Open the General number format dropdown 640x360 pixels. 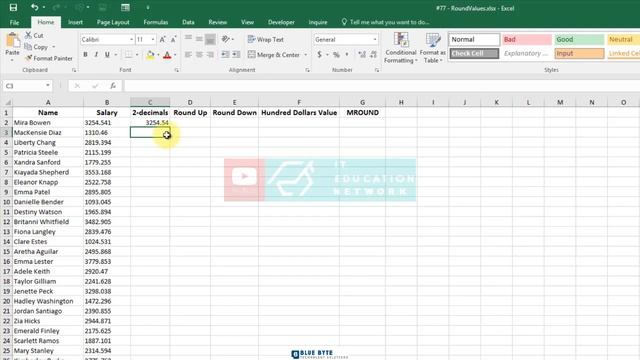pyautogui.click(x=375, y=40)
